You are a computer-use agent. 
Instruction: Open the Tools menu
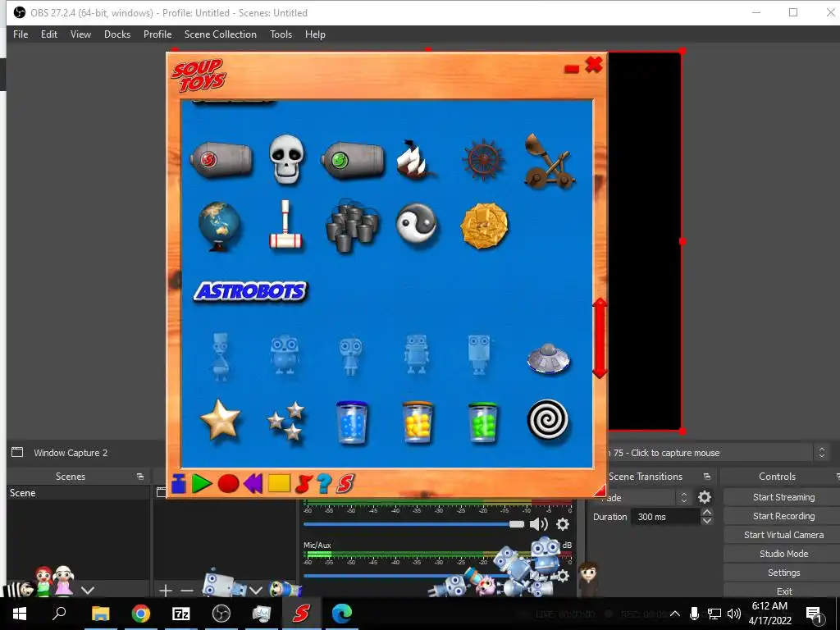click(x=281, y=34)
